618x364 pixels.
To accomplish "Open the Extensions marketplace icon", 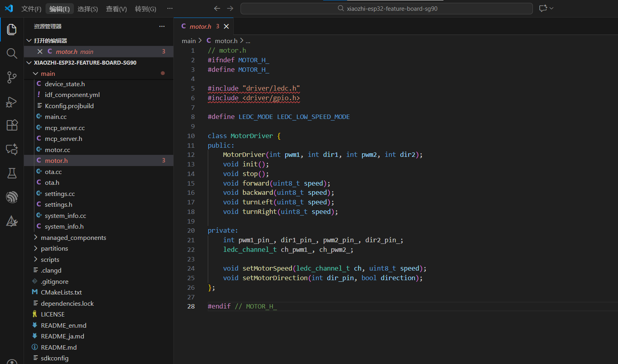I will (x=12, y=125).
